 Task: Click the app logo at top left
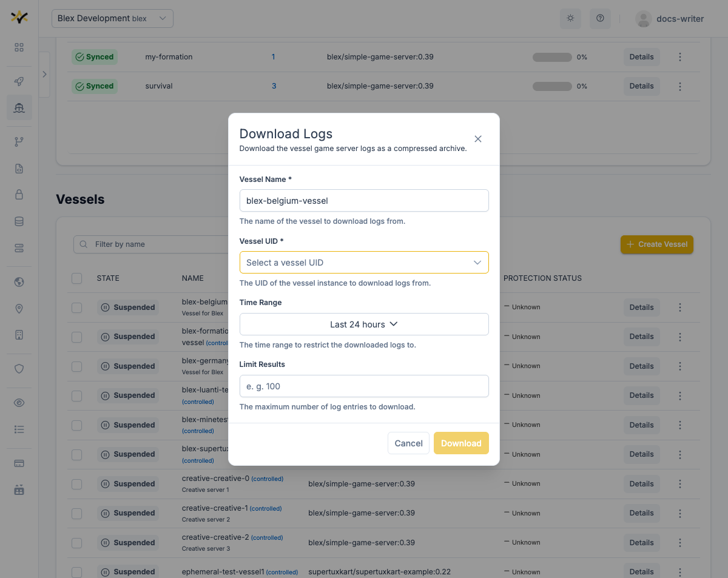(19, 18)
